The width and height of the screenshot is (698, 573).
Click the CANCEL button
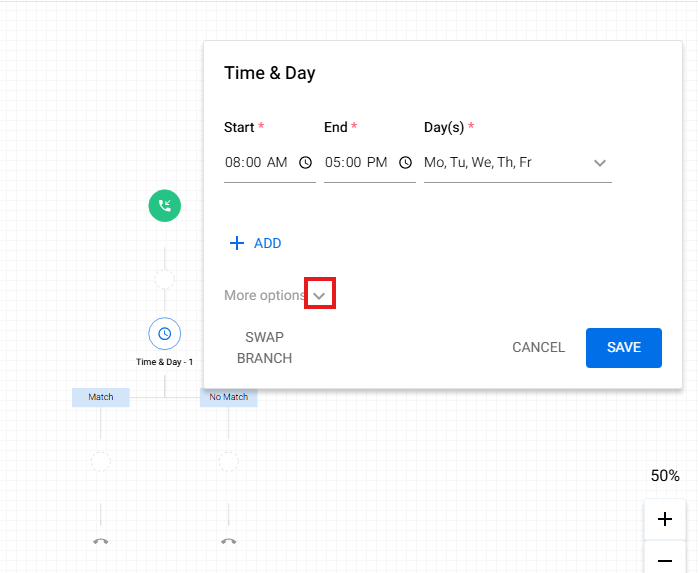point(538,347)
